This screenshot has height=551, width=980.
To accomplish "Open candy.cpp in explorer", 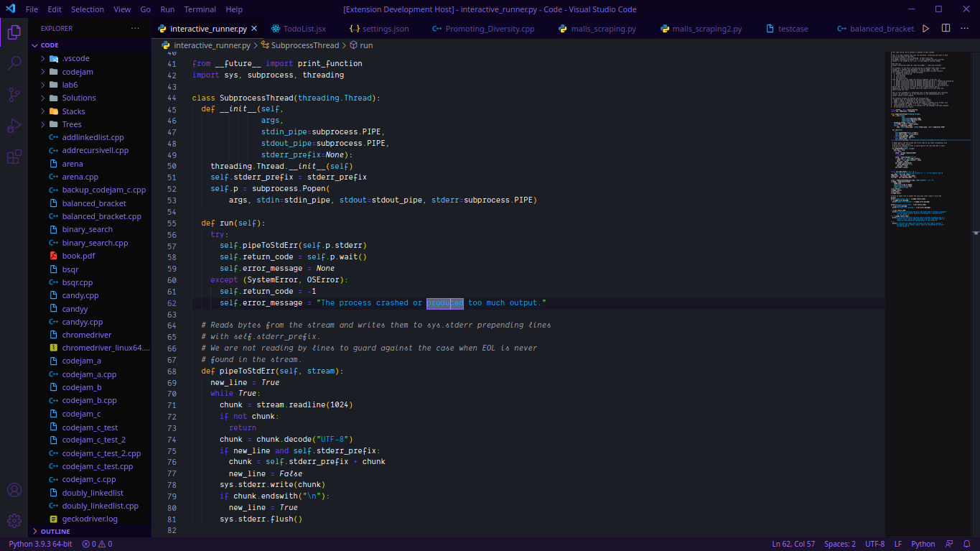I will click(x=80, y=295).
